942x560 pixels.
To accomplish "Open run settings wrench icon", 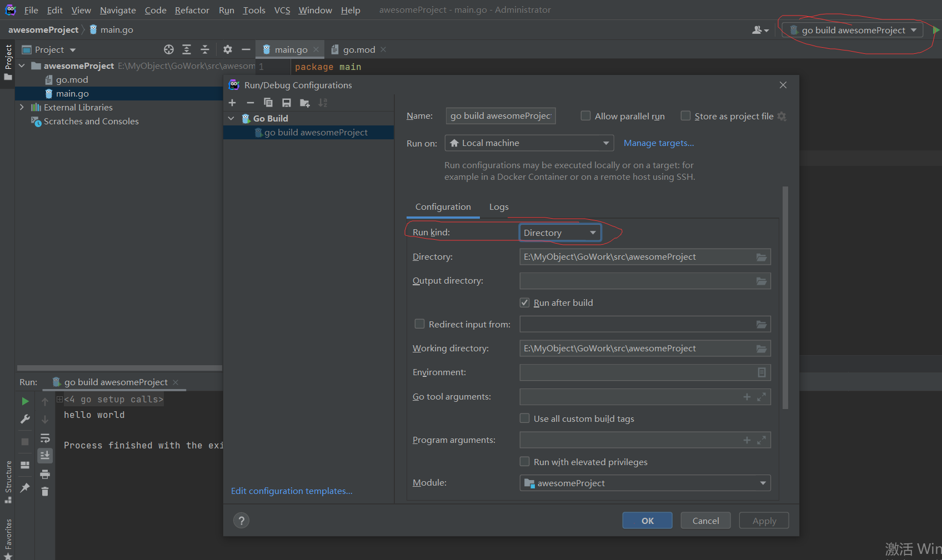I will 25,419.
